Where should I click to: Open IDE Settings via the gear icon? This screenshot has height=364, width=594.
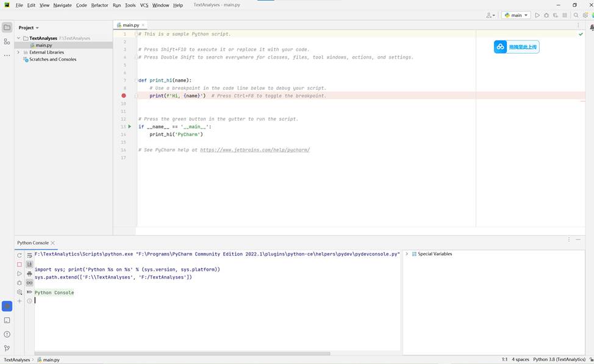585,15
